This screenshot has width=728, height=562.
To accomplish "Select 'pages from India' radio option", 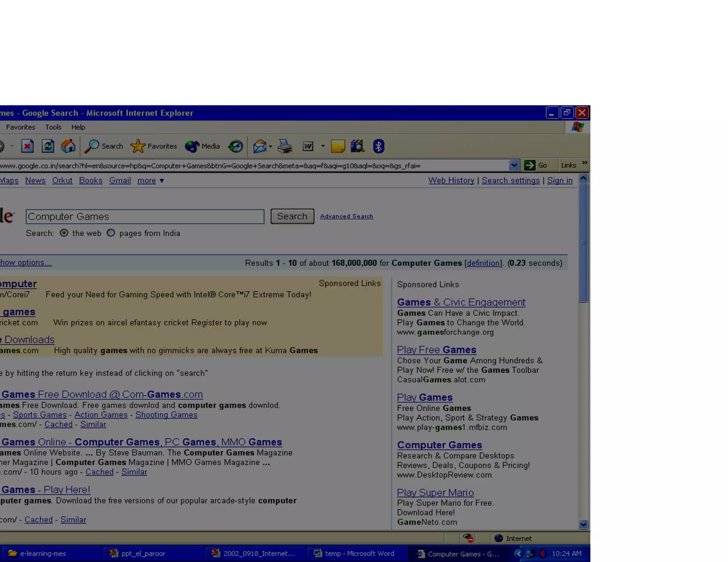I will coord(111,233).
